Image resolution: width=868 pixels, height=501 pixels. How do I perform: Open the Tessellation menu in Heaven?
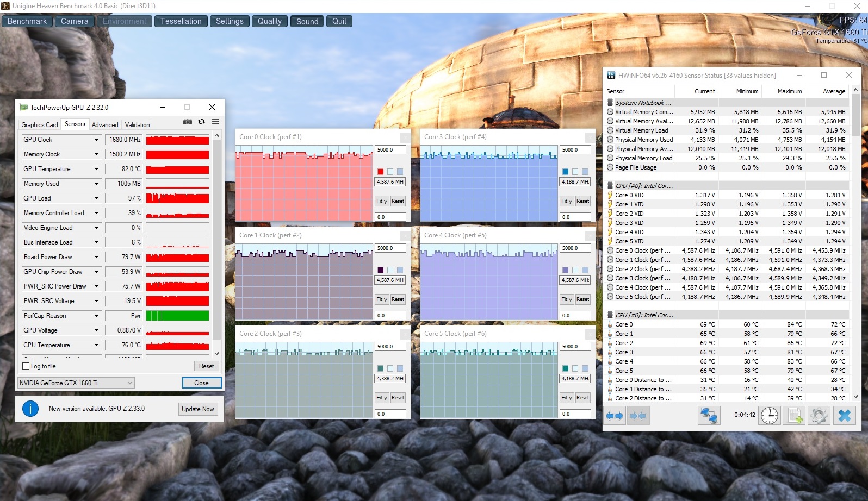(181, 21)
